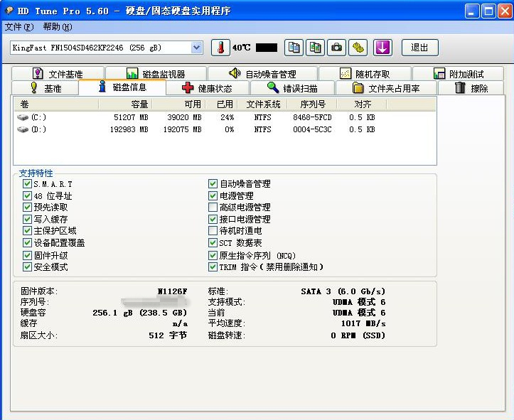Open the drive selection dropdown
Image resolution: width=514 pixels, height=420 pixels.
[196, 48]
